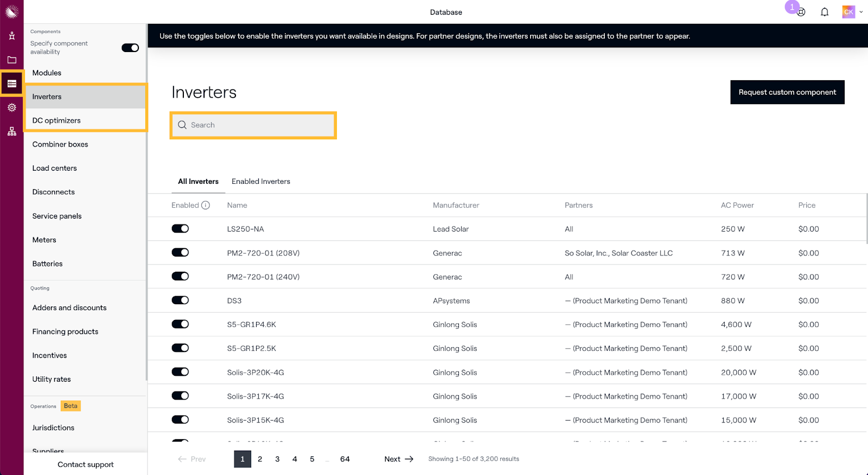Disable the S5-GR1P2.5K toggle

coord(180,348)
